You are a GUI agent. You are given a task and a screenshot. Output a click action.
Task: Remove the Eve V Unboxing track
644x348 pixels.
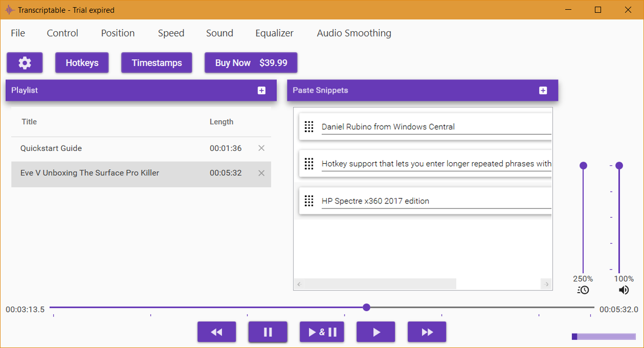coord(261,173)
